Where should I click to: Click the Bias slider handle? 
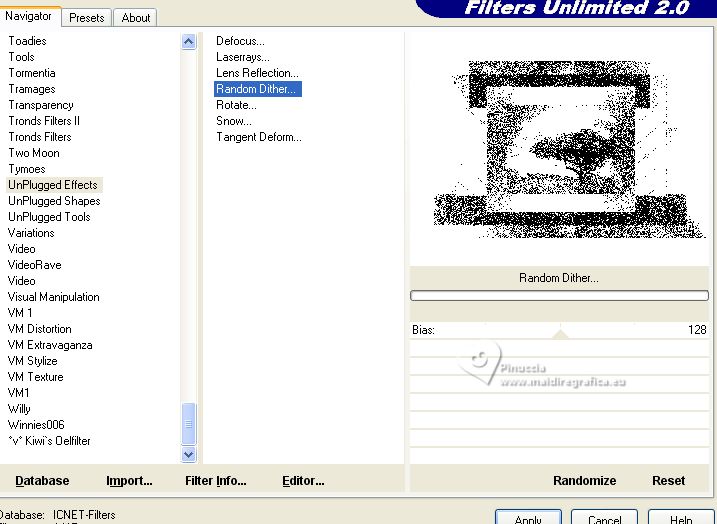tap(560, 334)
